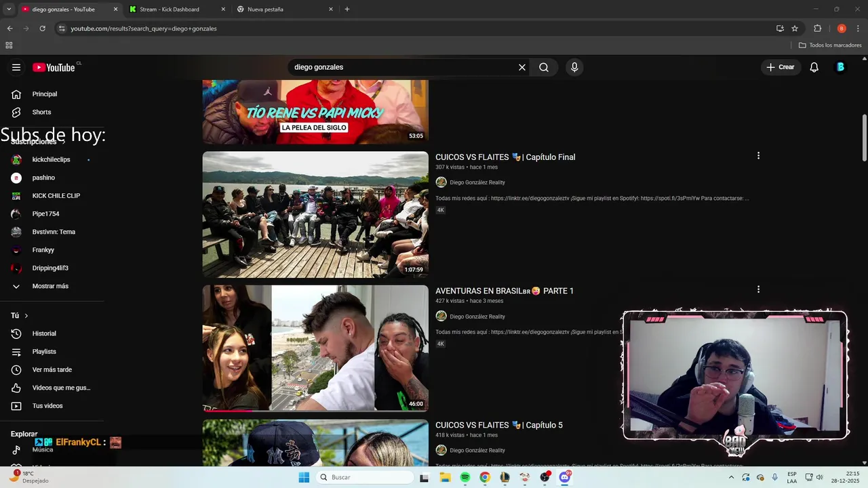
Task: Open the Chrome profile avatar
Action: [x=842, y=28]
